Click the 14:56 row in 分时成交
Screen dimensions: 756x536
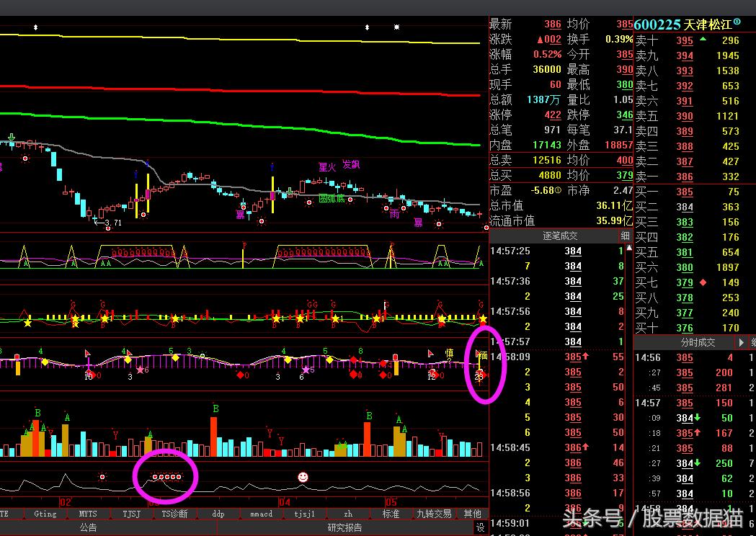pos(694,357)
